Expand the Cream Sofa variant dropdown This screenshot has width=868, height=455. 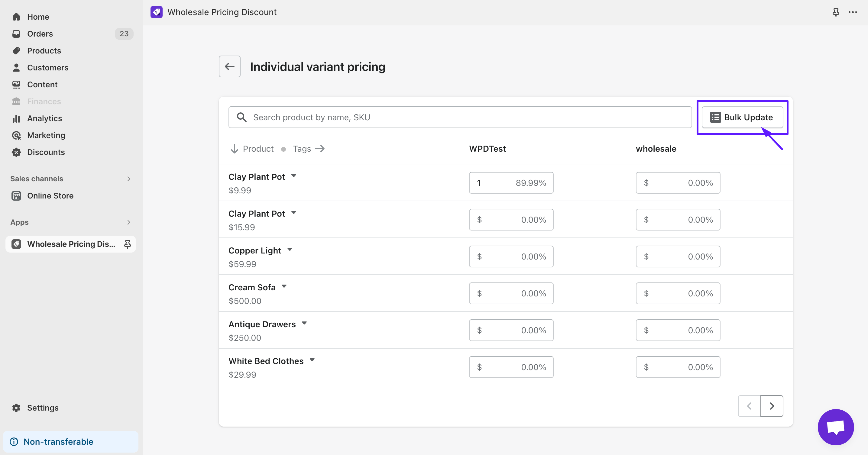coord(284,286)
